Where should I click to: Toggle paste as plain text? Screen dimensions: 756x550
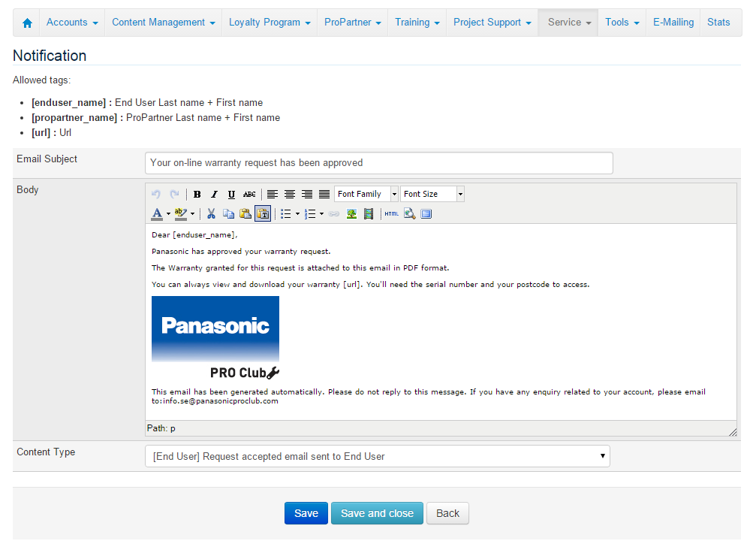[x=263, y=214]
